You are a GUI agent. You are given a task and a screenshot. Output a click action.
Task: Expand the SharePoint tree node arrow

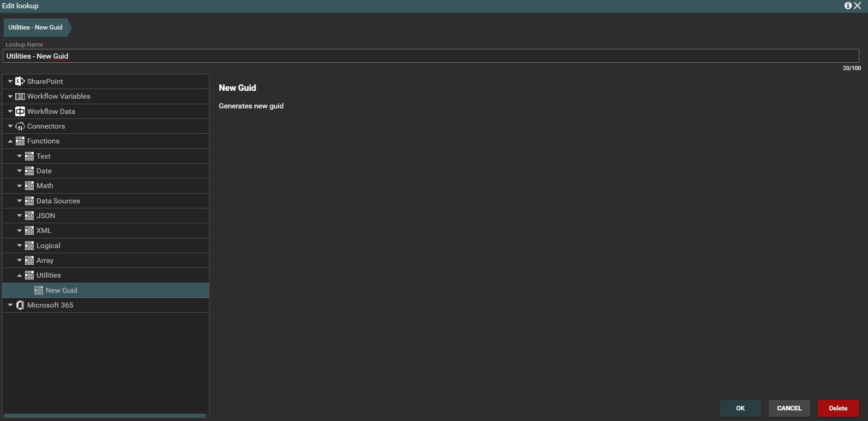10,82
